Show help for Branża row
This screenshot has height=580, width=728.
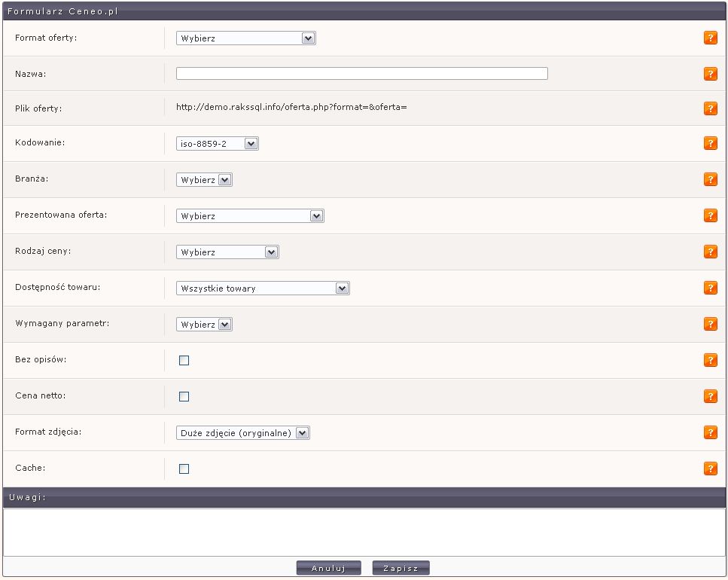[x=710, y=179]
